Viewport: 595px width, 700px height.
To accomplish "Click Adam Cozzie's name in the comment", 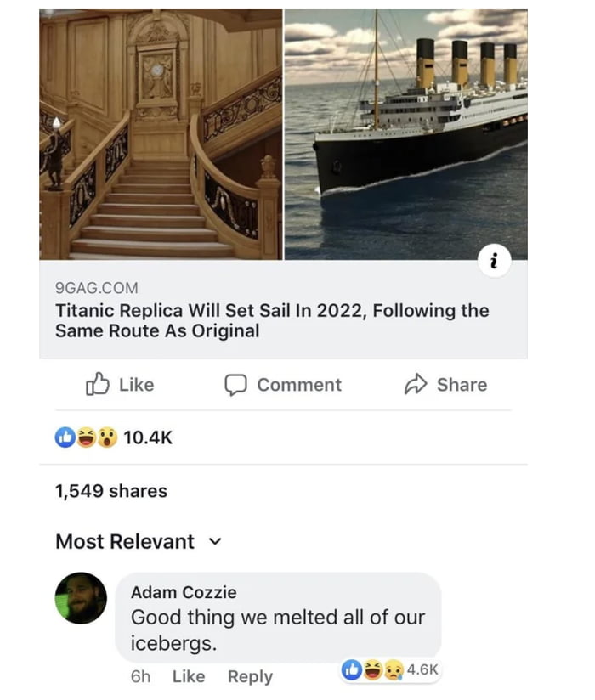I will pyautogui.click(x=184, y=592).
